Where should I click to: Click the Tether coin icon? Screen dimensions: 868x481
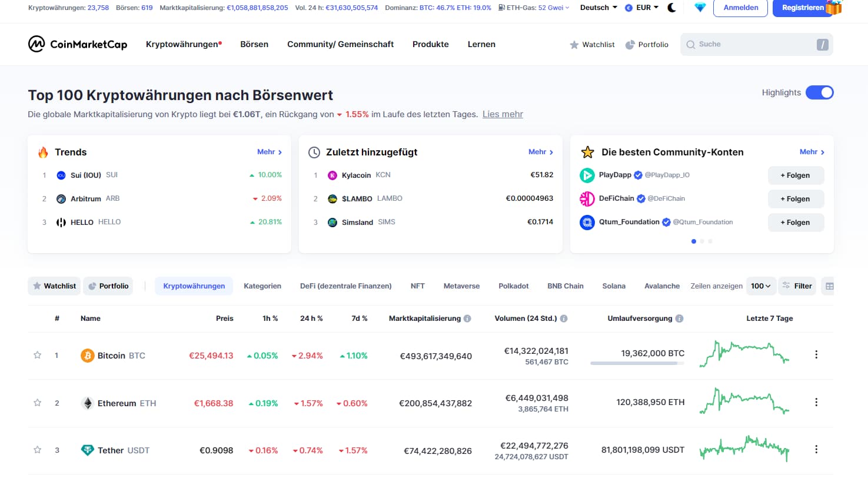pyautogui.click(x=87, y=450)
